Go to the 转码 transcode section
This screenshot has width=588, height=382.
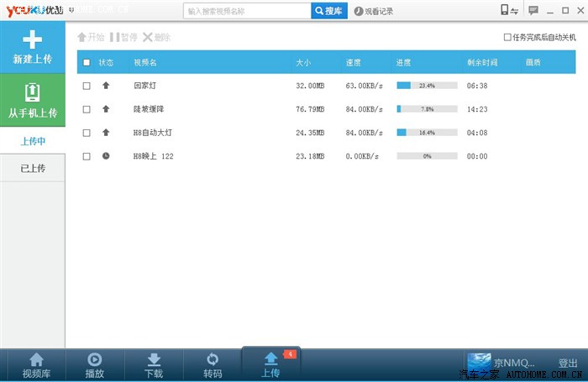[213, 365]
